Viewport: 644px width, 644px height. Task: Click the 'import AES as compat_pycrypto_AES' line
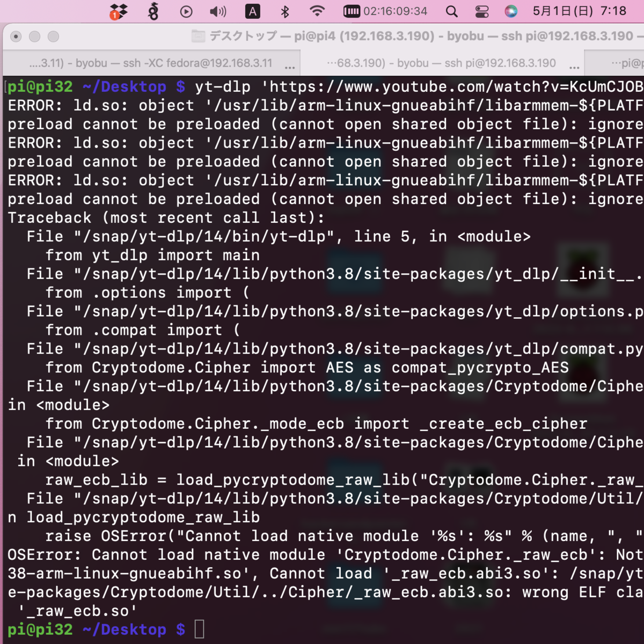point(307,368)
